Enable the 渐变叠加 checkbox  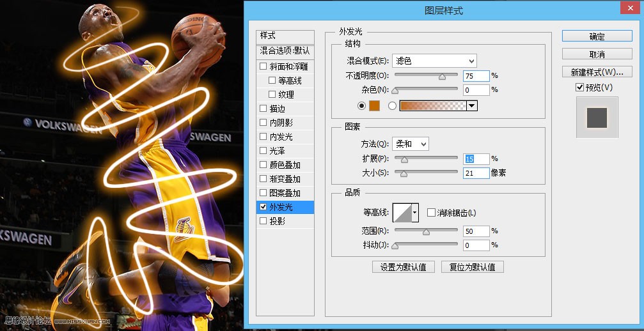coord(263,179)
